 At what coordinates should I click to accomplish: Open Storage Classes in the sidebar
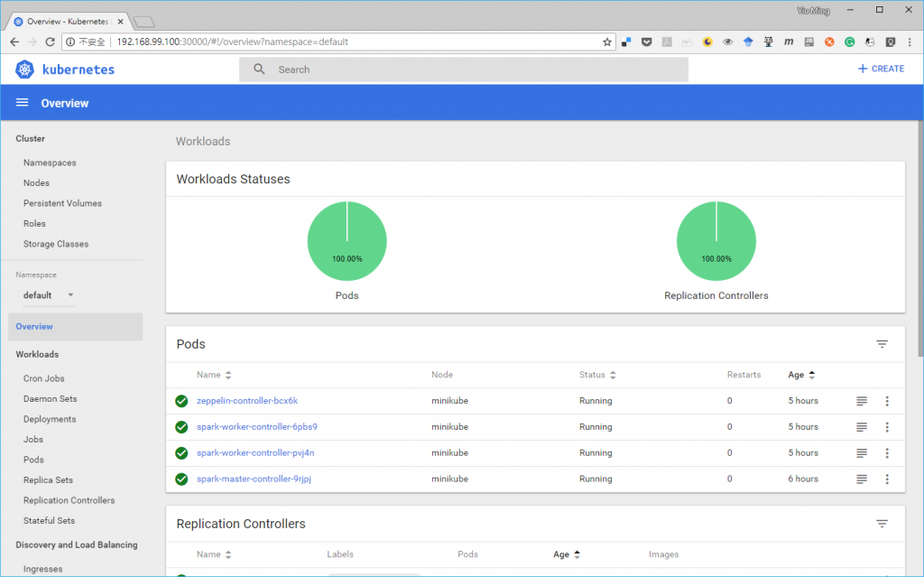tap(56, 244)
